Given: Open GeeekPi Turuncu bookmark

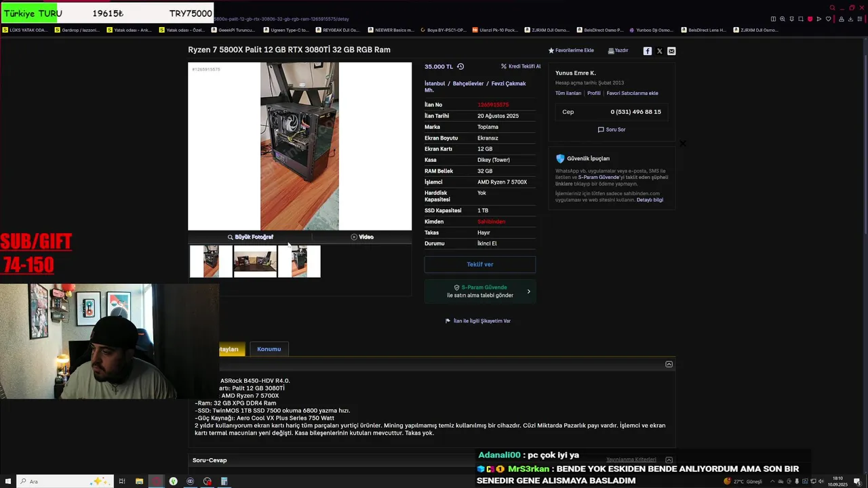Looking at the screenshot, I should pos(233,30).
